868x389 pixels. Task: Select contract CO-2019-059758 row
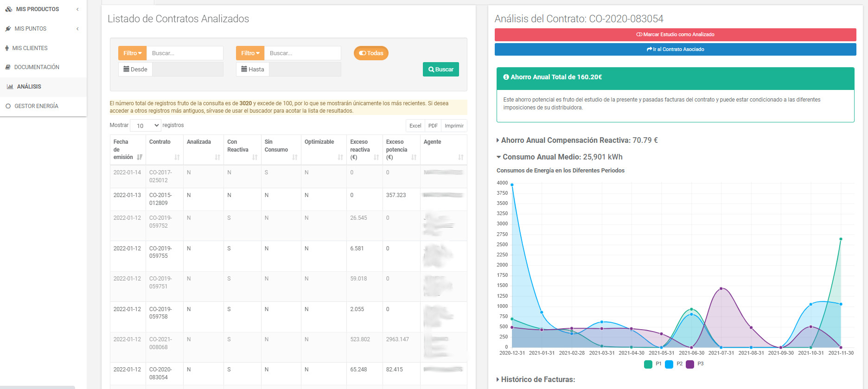288,317
